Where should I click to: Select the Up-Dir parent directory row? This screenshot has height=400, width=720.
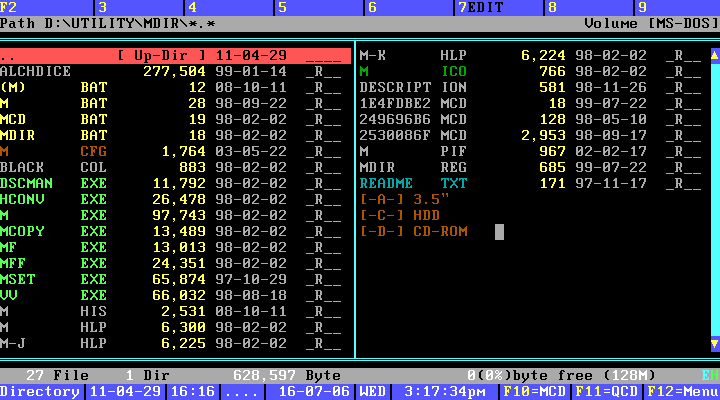(x=175, y=56)
